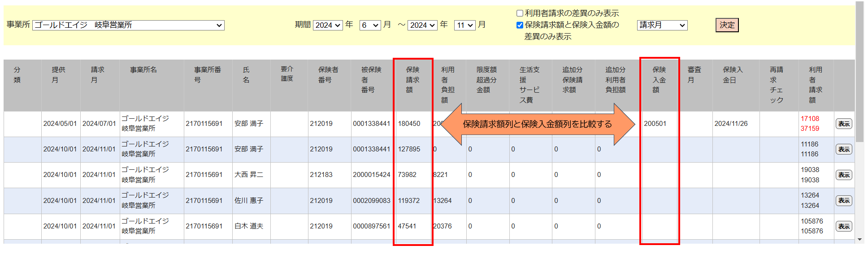Open the end year 2024 dropdown
This screenshot has height=254, width=868.
tap(422, 25)
